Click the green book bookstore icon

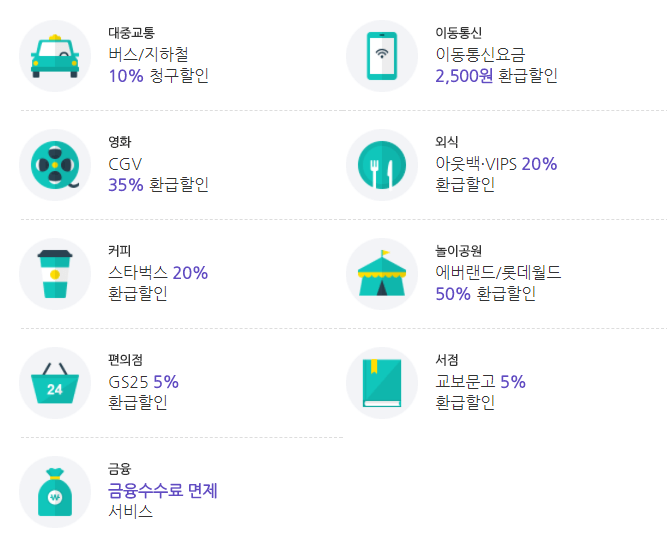pyautogui.click(x=381, y=383)
